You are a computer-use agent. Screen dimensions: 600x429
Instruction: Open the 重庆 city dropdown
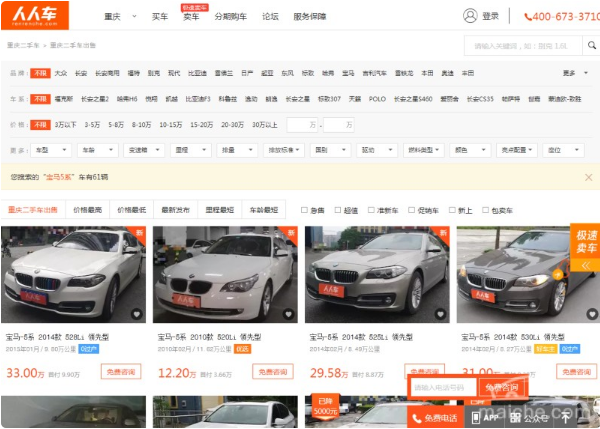[120, 16]
